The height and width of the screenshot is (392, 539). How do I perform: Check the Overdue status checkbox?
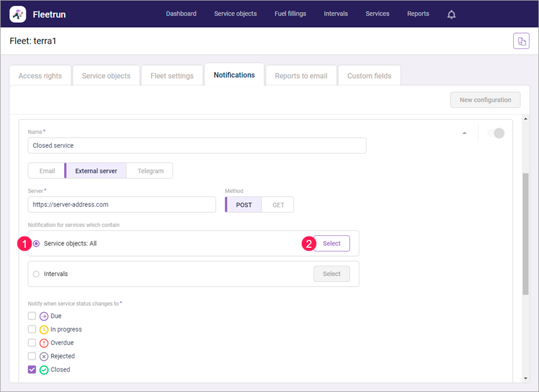point(32,342)
